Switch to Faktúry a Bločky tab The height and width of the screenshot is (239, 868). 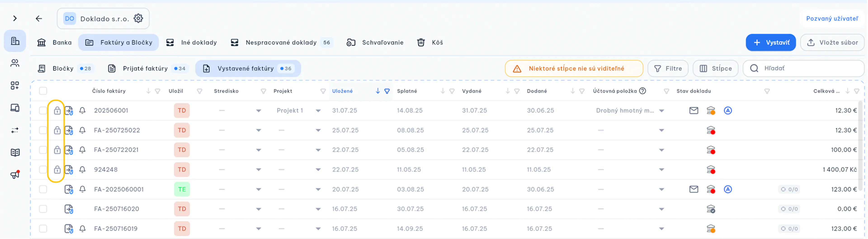point(119,42)
